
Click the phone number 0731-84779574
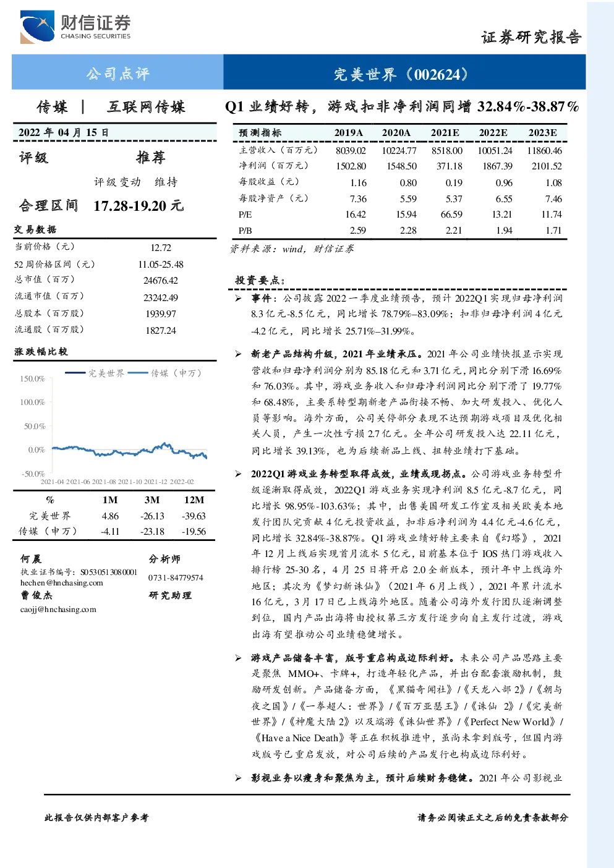point(176,577)
